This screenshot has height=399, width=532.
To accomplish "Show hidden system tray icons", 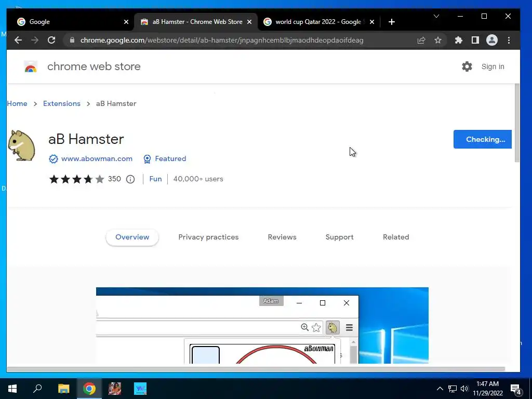I will tap(440, 389).
